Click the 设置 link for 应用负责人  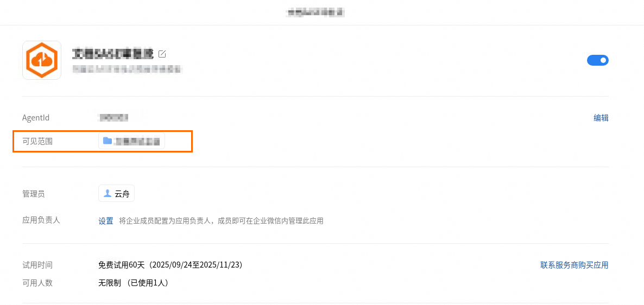tap(106, 221)
